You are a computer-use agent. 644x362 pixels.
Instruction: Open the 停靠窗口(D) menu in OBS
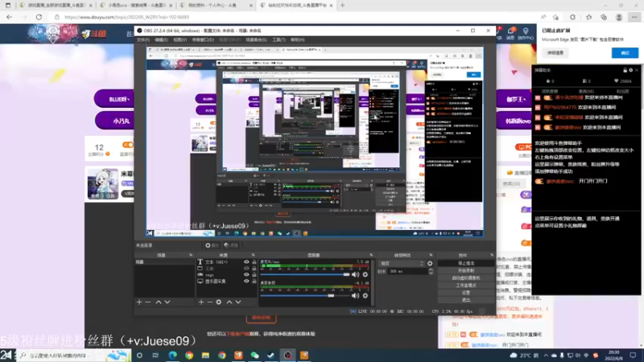(x=203, y=39)
